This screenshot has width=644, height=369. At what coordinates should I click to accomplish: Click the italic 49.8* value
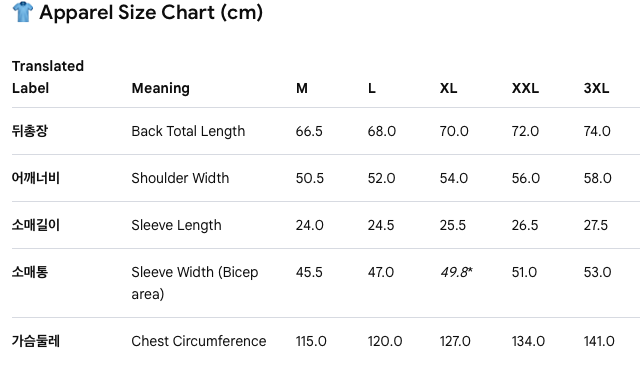456,272
